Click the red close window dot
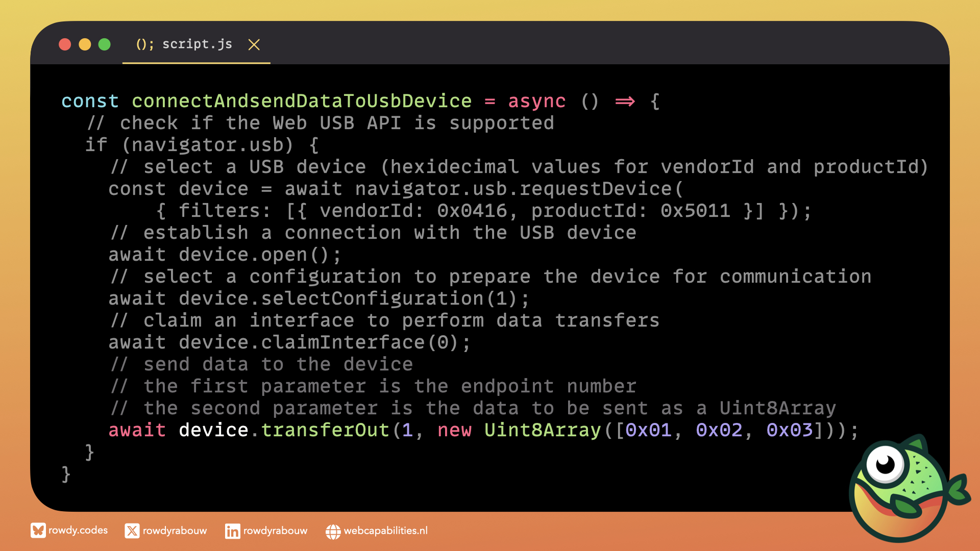980x551 pixels. [65, 45]
